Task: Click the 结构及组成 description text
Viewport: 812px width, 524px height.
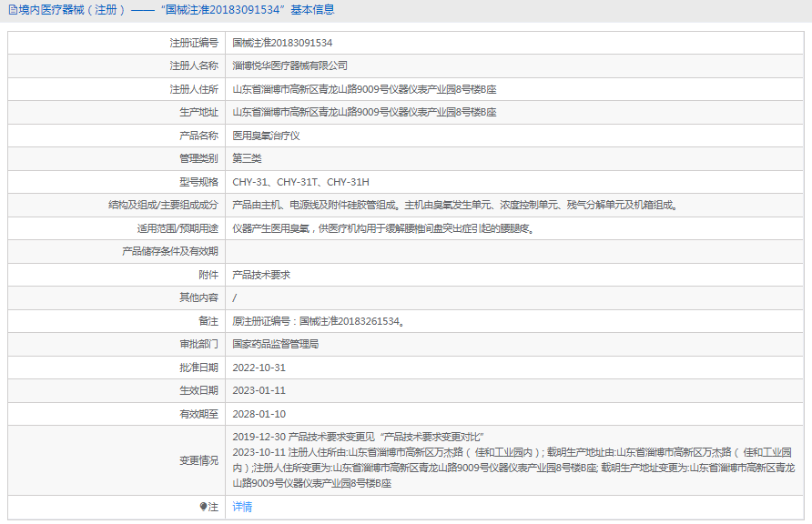Action: pos(456,205)
